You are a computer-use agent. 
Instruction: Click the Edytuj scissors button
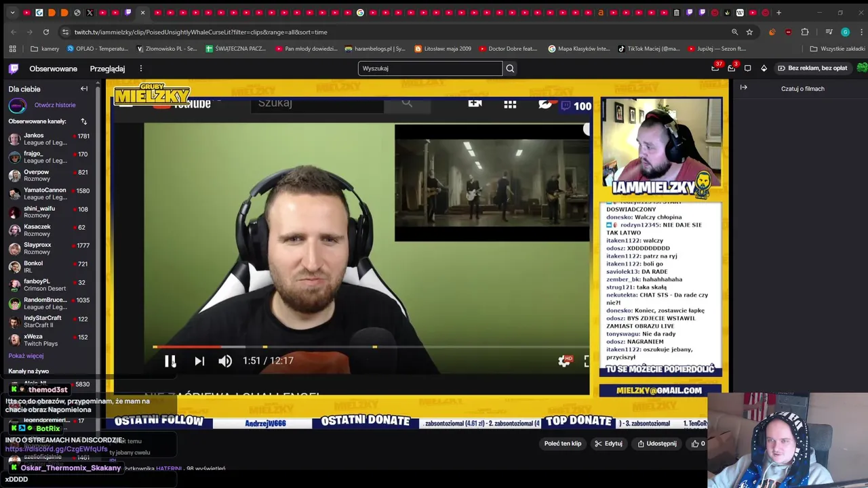click(x=608, y=444)
